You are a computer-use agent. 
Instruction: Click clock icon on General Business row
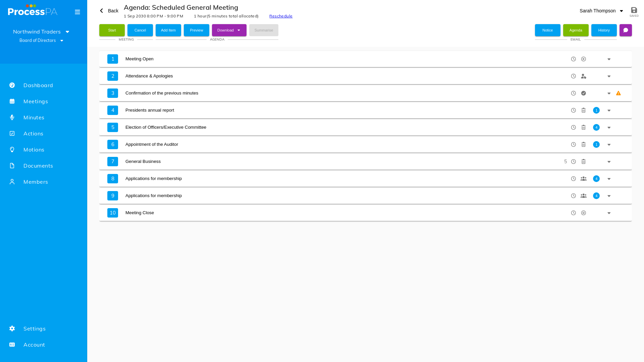574,162
